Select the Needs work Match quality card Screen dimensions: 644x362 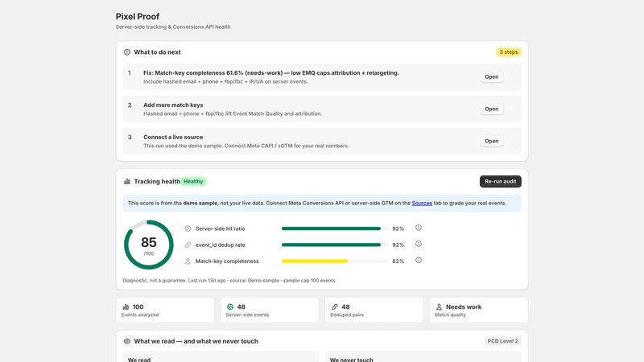(478, 310)
